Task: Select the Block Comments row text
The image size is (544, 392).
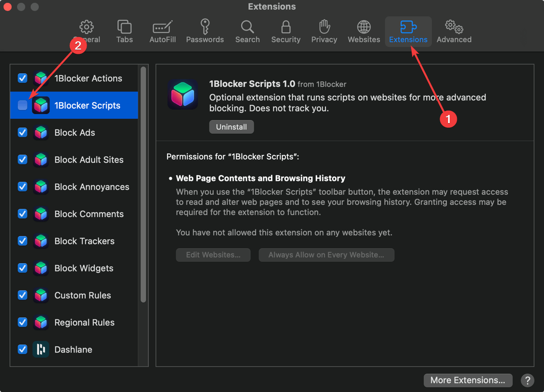Action: [x=89, y=214]
